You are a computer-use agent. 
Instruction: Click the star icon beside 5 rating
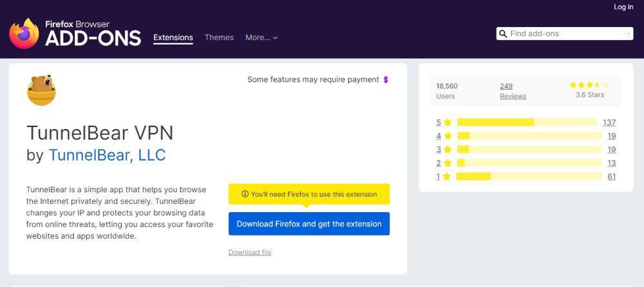[448, 123]
